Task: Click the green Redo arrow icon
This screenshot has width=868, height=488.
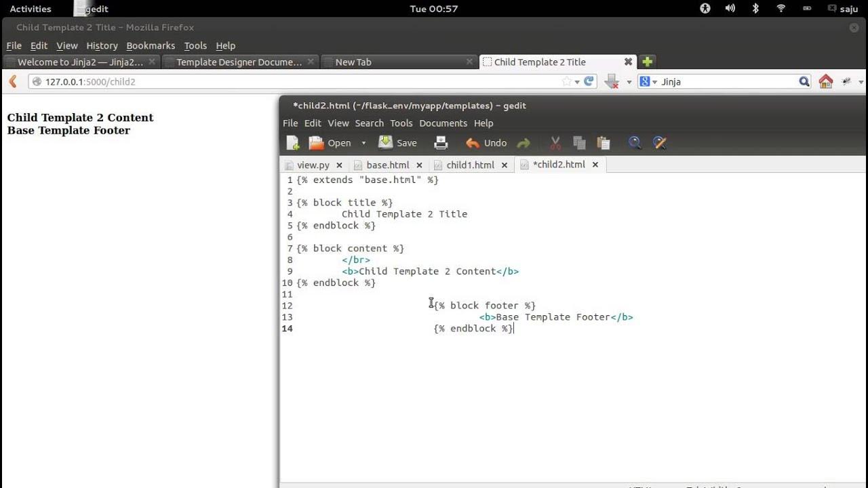Action: click(x=524, y=143)
